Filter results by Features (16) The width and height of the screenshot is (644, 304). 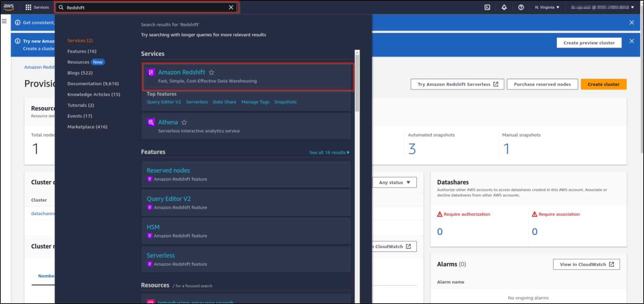(82, 51)
